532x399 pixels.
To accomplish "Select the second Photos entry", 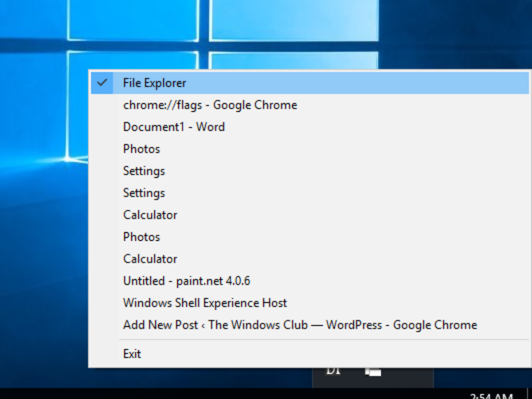I will coord(141,237).
